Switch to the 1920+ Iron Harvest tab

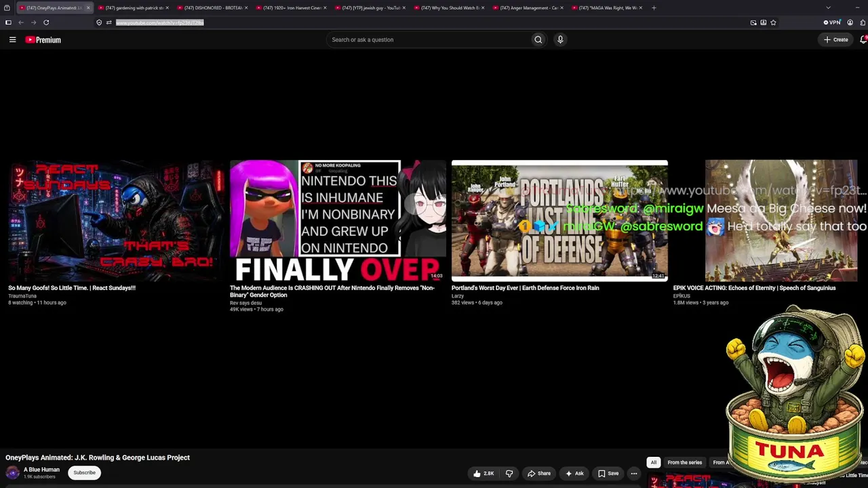(290, 8)
